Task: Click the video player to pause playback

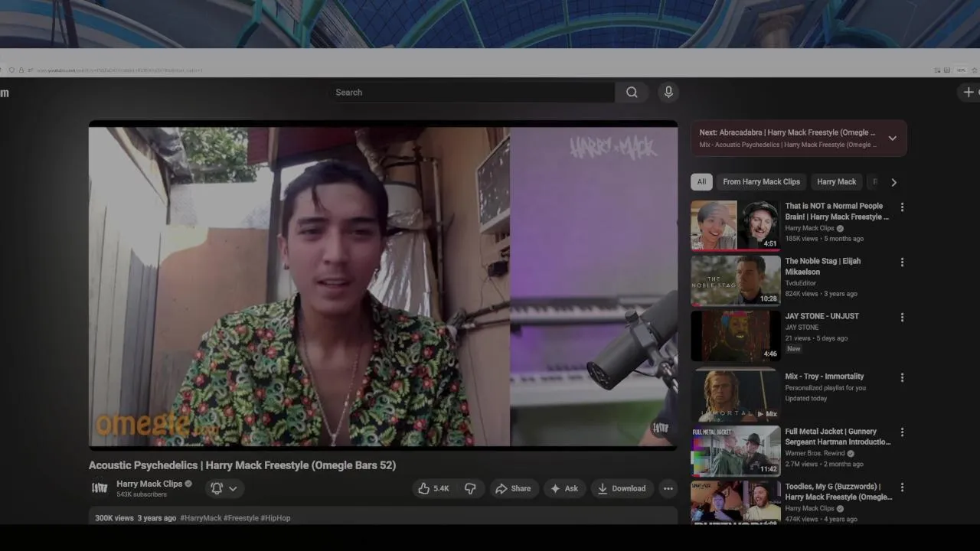Action: [x=383, y=285]
